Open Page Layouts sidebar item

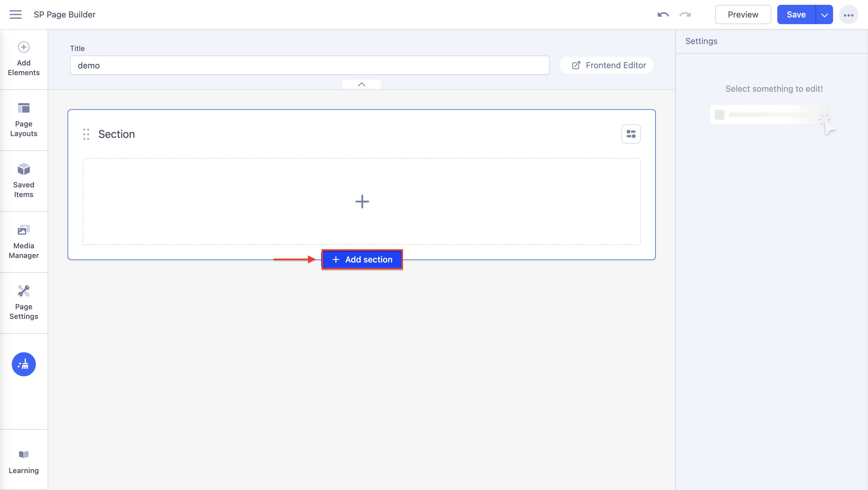24,120
